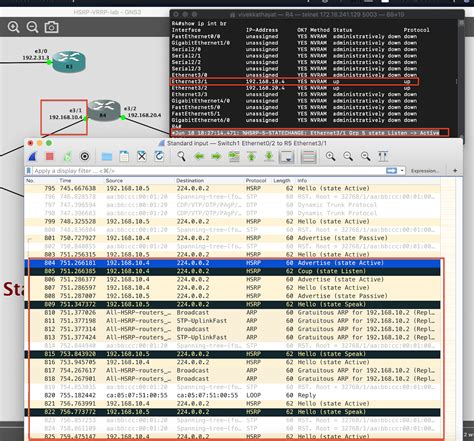Viewport: 474px width, 441px height.
Task: Stop capture with red square icon
Action: [50, 156]
